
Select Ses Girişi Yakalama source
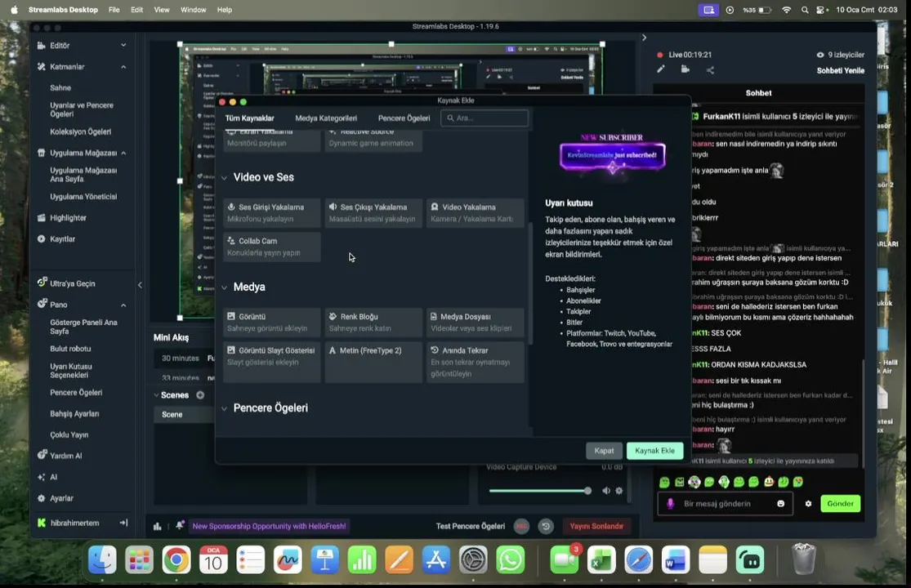point(271,212)
